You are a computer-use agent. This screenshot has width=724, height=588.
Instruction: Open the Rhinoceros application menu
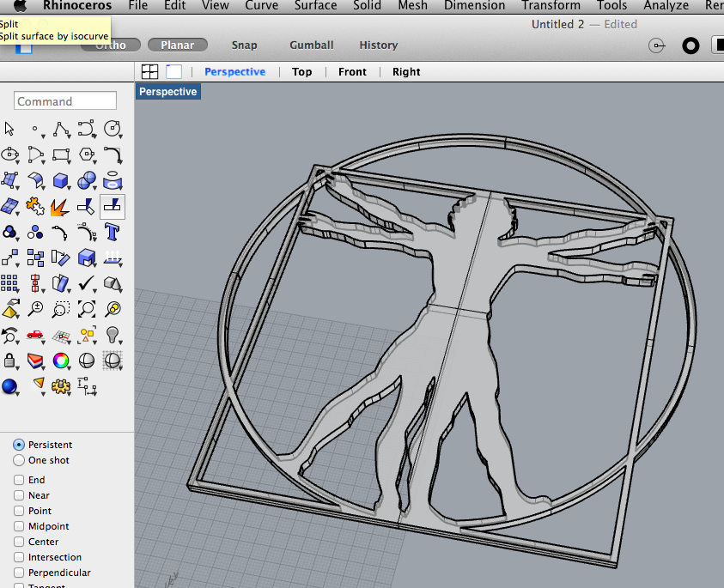[77, 5]
